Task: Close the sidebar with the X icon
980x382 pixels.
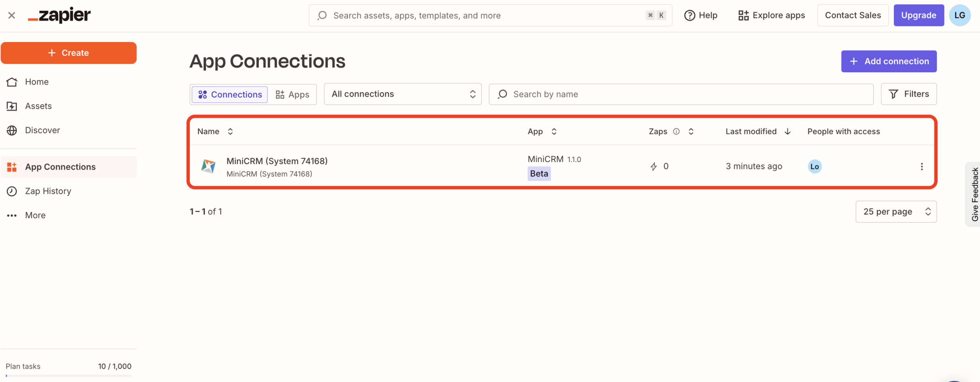Action: pos(11,15)
